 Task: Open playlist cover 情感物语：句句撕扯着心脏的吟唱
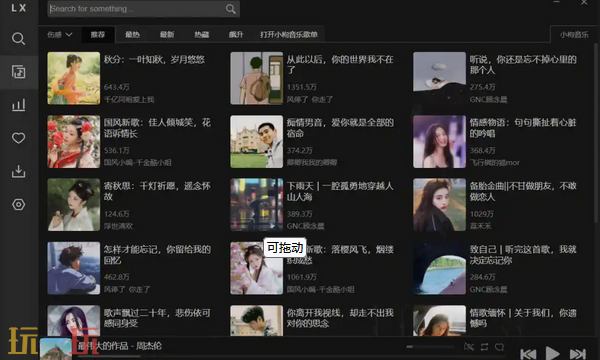click(439, 142)
